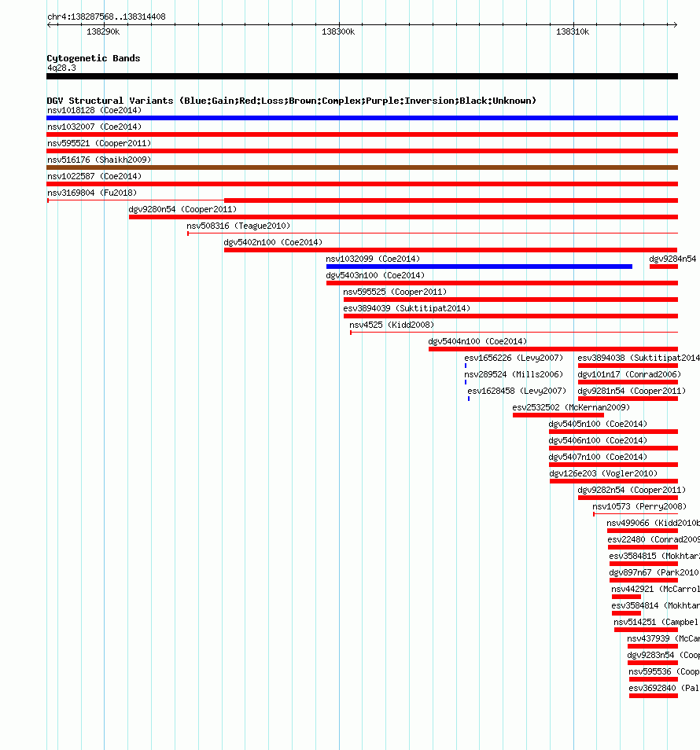Click the 4q28.3 band label
The width and height of the screenshot is (700, 750).
(61, 68)
